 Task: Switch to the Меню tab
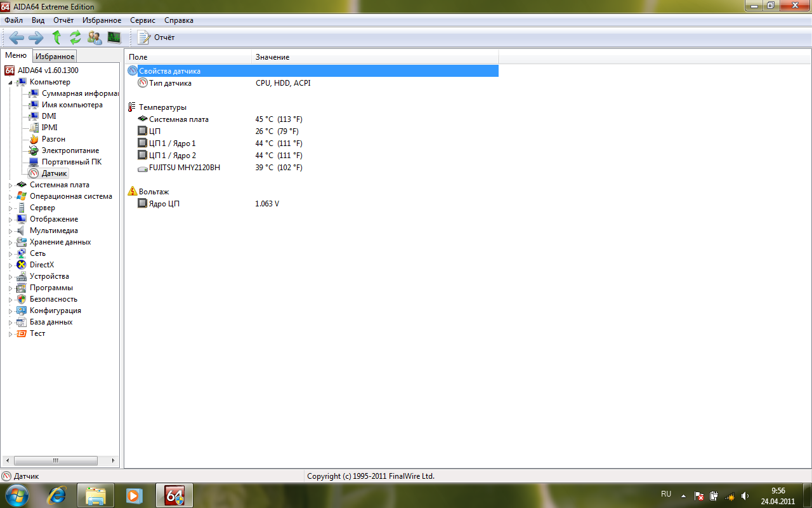[16, 56]
